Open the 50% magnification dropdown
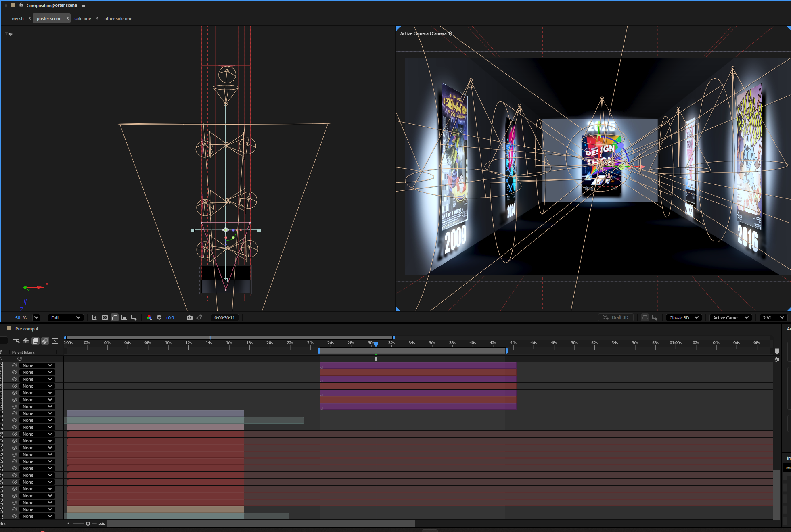This screenshot has height=532, width=791. pyautogui.click(x=36, y=318)
